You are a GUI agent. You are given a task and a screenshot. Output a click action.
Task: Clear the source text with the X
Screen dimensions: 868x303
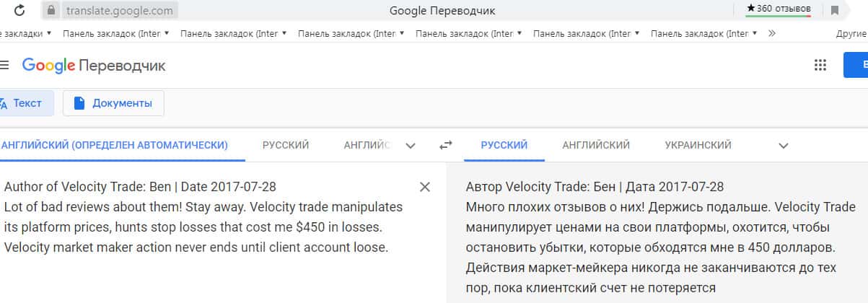(425, 188)
